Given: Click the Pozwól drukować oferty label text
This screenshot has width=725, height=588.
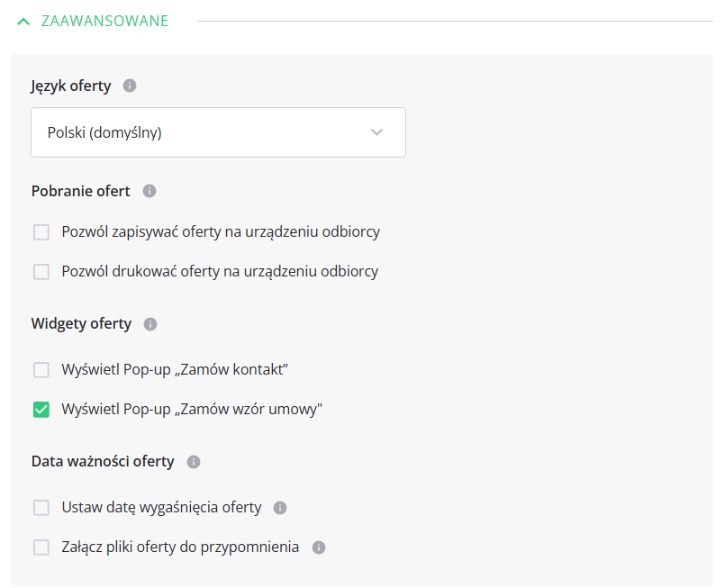Looking at the screenshot, I should pyautogui.click(x=220, y=272).
